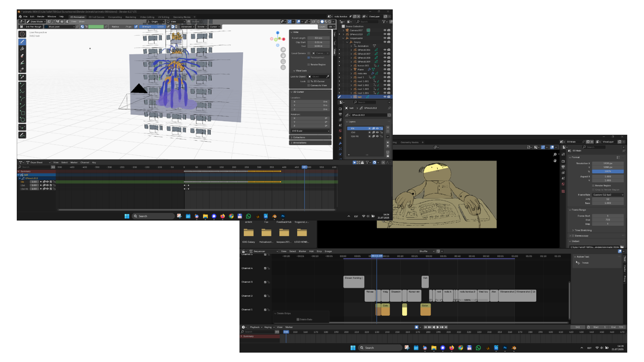The width and height of the screenshot is (644, 362).
Task: Open the File menu
Action: [25, 17]
